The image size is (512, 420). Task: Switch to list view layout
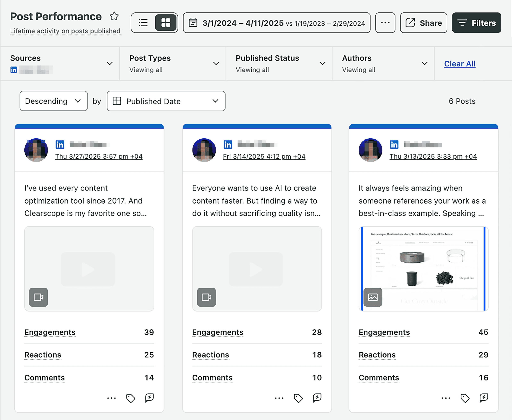tap(143, 23)
